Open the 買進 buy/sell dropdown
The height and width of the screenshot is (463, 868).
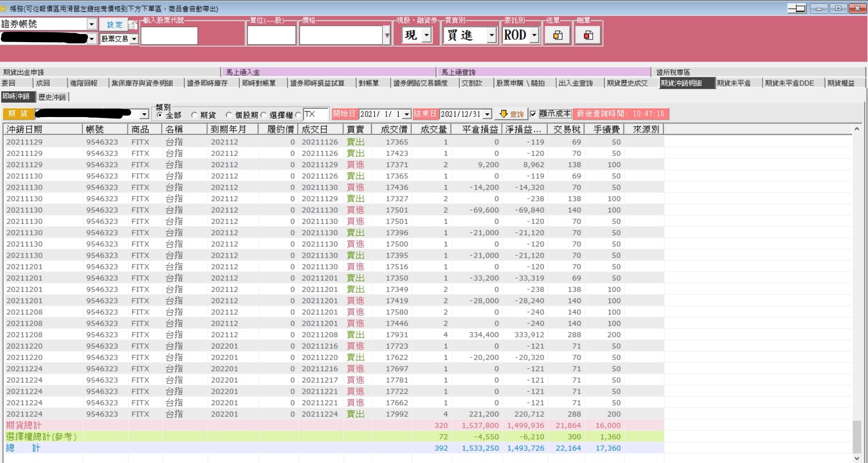click(491, 35)
